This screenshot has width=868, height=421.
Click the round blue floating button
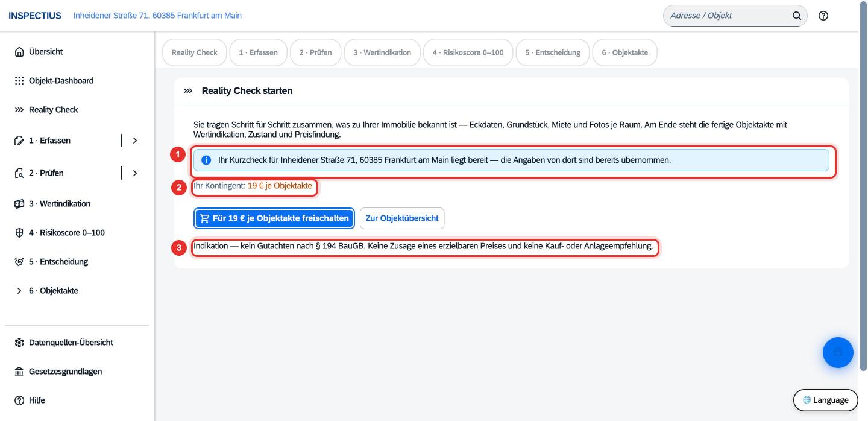pyautogui.click(x=838, y=352)
